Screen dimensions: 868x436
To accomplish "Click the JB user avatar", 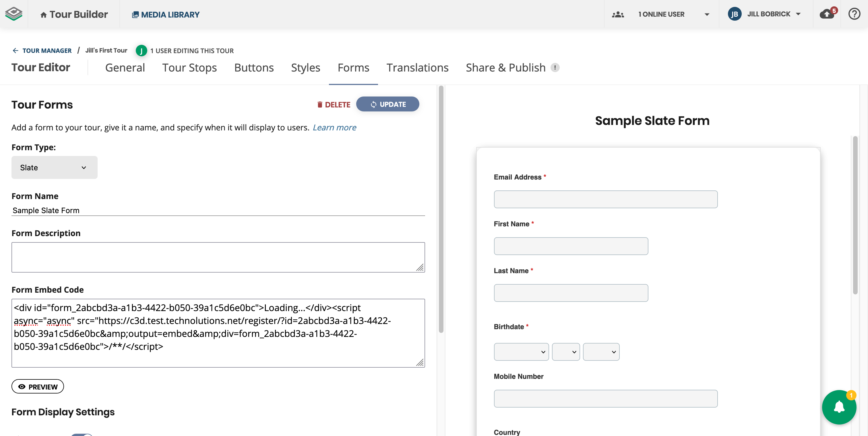I will pos(735,14).
